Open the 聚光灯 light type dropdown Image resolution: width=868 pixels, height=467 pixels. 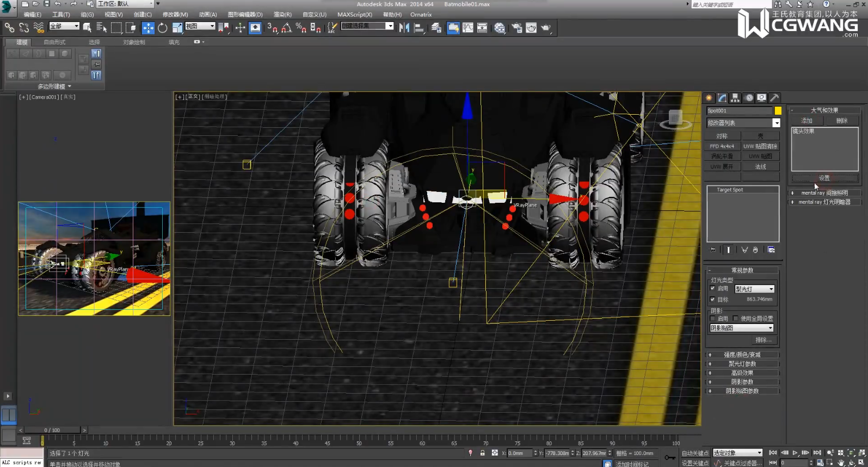(x=755, y=289)
